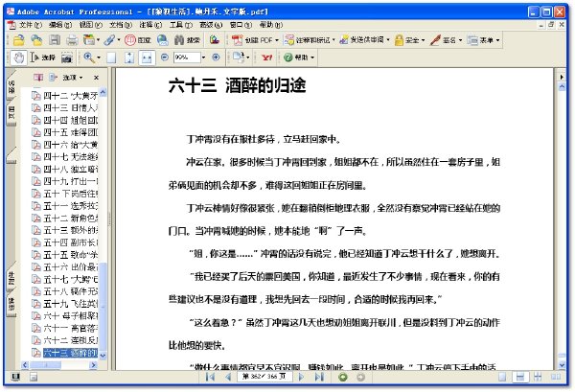Viewport: 575px width, 392px height.
Task: Click the Fit Page icon
Action: 129,58
